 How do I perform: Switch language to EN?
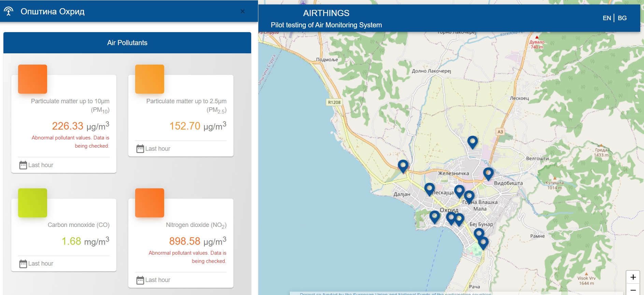[607, 18]
